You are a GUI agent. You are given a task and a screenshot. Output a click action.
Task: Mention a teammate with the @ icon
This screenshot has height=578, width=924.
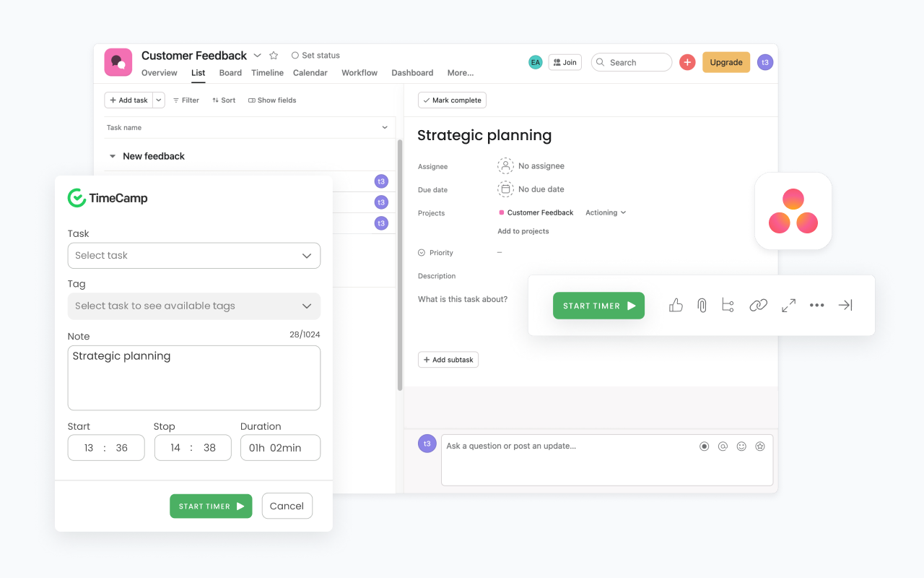723,446
